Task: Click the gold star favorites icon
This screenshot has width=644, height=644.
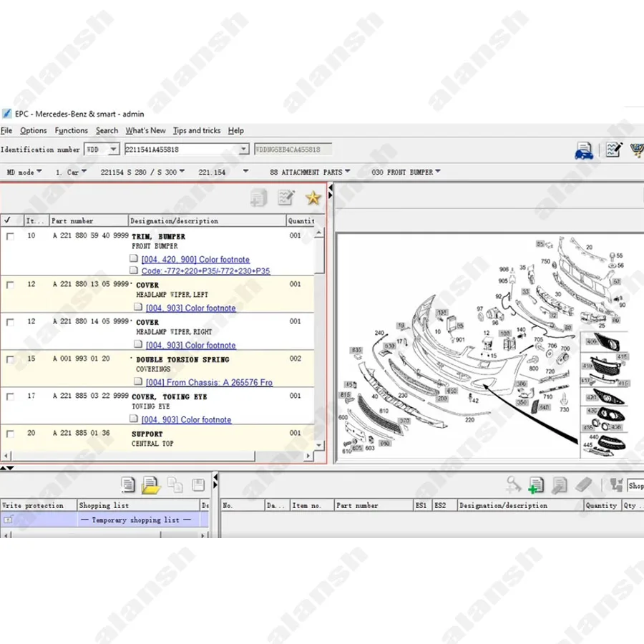Action: pos(313,198)
